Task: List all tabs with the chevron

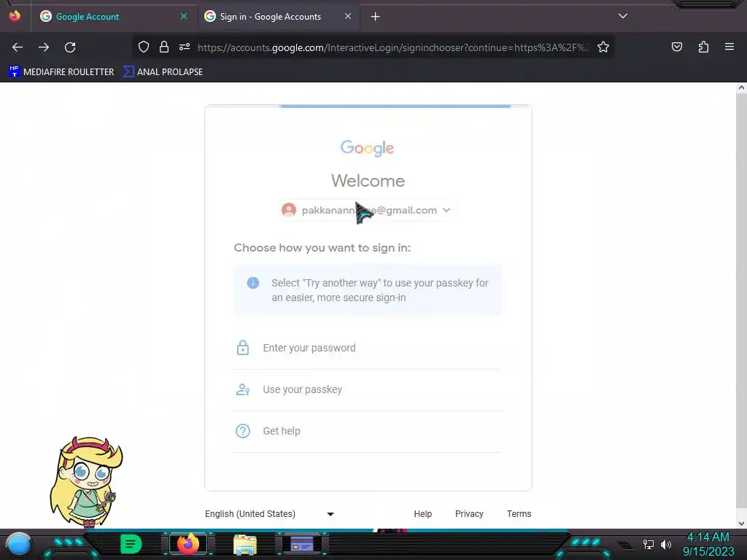Action: point(623,16)
